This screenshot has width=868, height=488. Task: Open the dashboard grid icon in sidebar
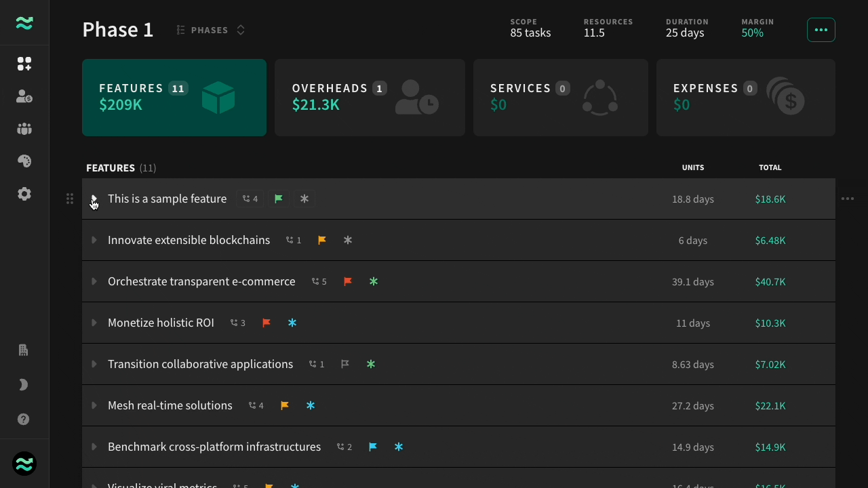[24, 64]
